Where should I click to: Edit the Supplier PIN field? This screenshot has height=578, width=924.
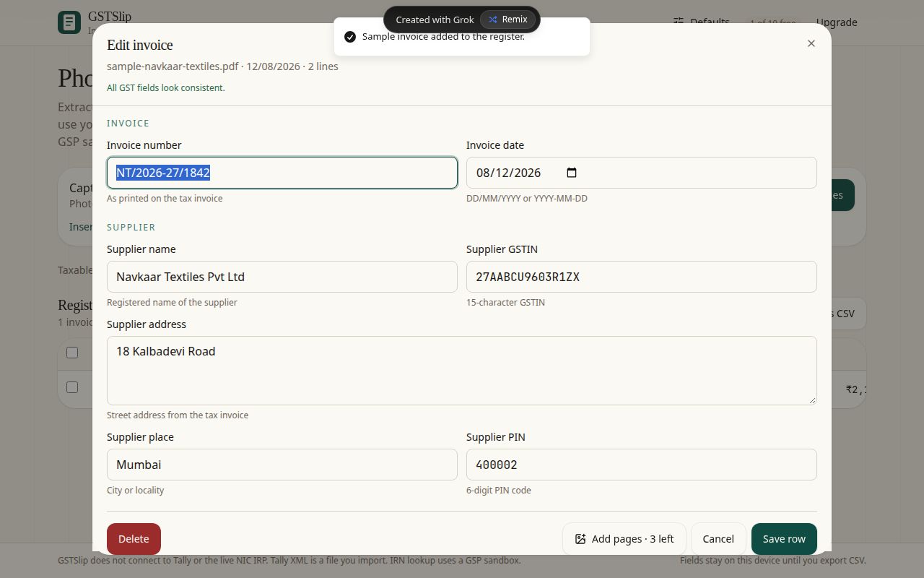tap(642, 465)
